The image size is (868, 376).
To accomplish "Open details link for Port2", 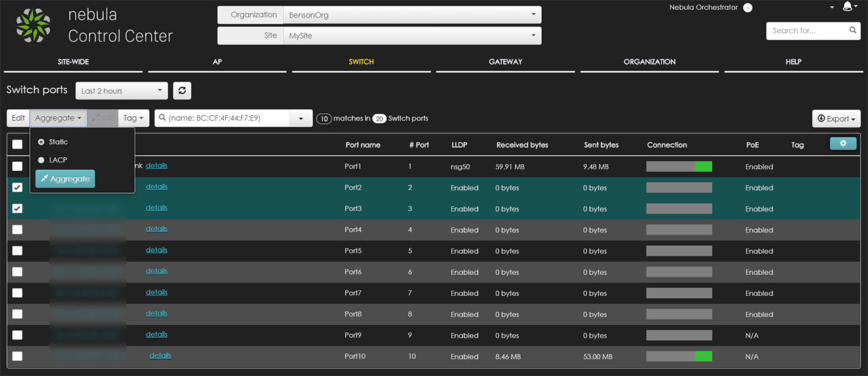I will pos(157,186).
